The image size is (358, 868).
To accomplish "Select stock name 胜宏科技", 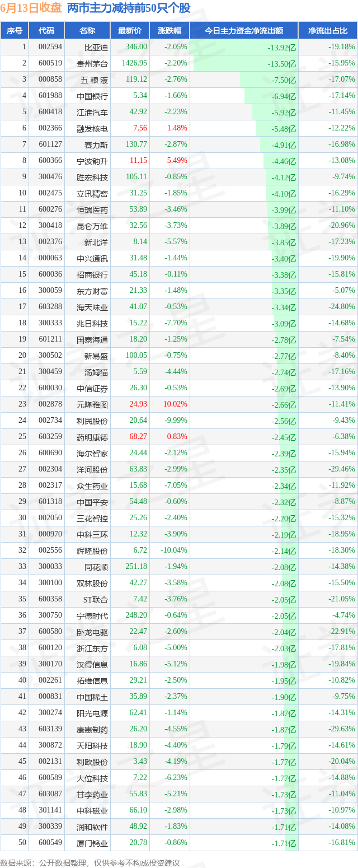I will point(92,177).
